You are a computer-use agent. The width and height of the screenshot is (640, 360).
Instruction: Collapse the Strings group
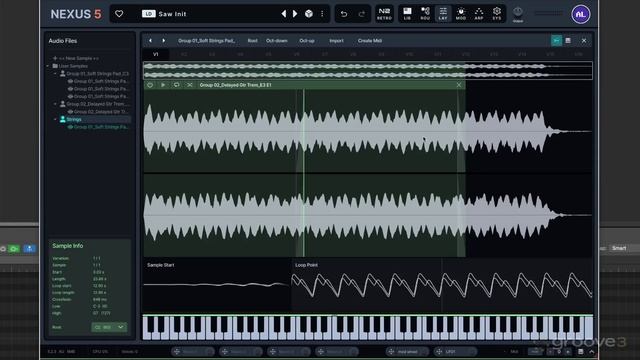[x=56, y=120]
